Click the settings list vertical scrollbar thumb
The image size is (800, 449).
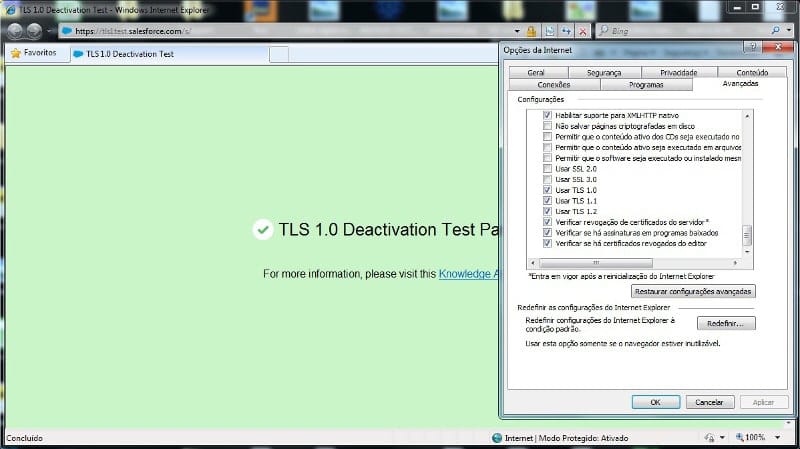(747, 236)
